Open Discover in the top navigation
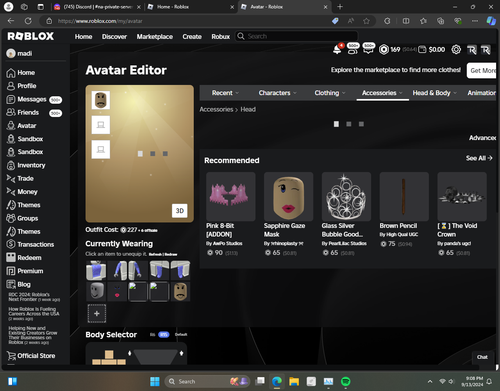Viewport: 500px width, 391px height. tap(114, 36)
